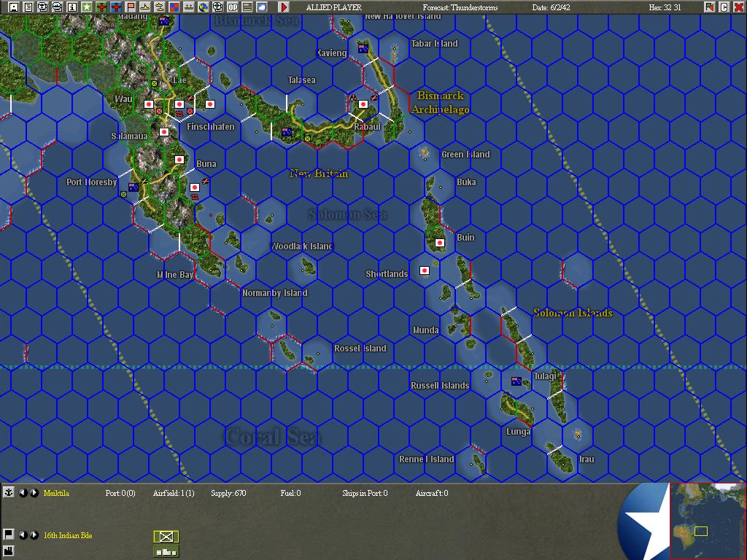
Task: Click the 'Airfield: 1(1)' value
Action: coord(174,493)
